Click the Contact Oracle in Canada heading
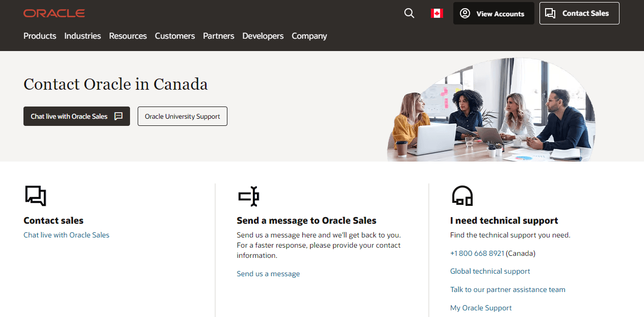This screenshot has width=644, height=317. tap(116, 84)
